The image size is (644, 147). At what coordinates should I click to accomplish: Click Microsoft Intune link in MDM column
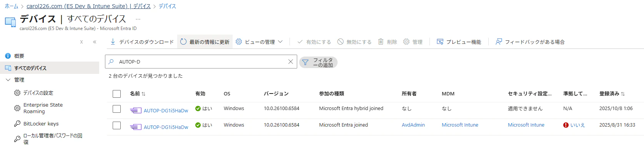460,125
